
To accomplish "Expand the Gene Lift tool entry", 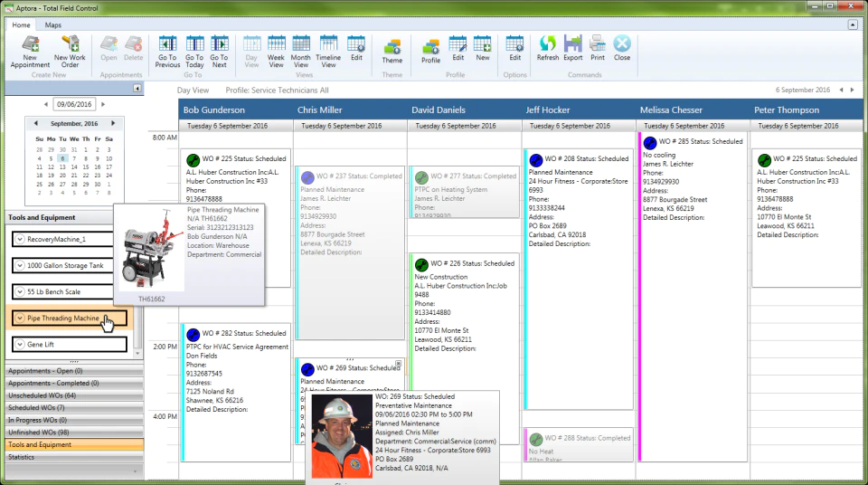I will click(x=20, y=344).
